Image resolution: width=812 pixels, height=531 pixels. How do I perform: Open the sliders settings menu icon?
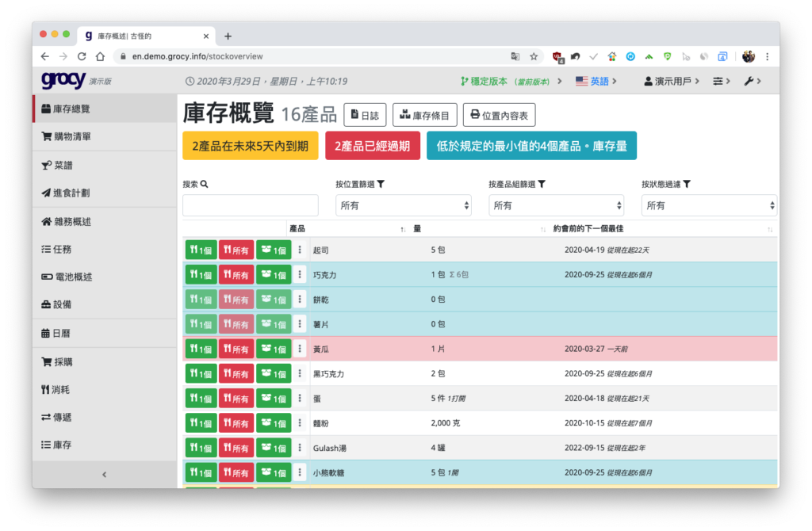722,82
